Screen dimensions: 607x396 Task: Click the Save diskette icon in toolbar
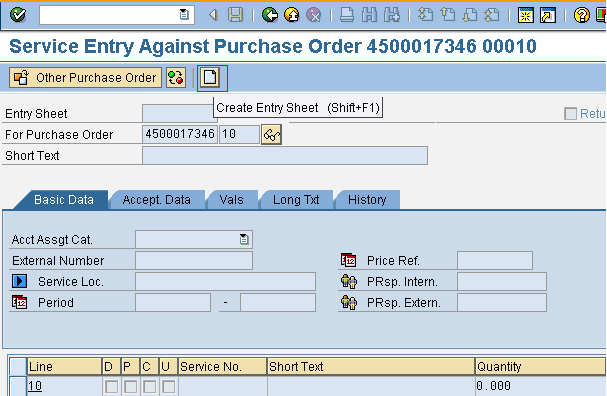[x=235, y=15]
